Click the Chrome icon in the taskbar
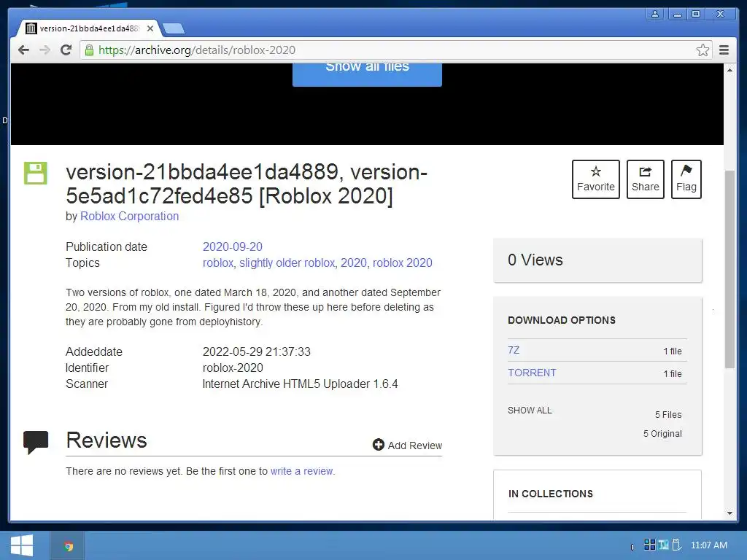 point(68,546)
